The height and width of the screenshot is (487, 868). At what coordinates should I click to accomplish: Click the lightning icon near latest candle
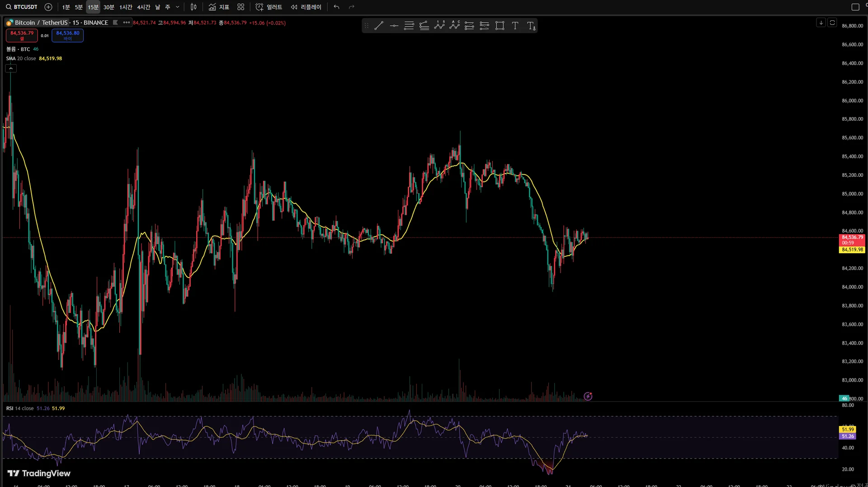point(588,397)
